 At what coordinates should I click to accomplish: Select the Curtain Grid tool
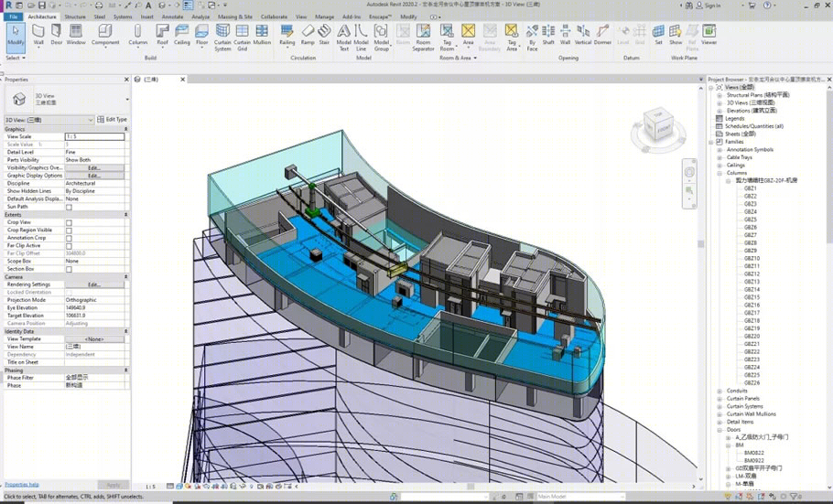point(243,38)
